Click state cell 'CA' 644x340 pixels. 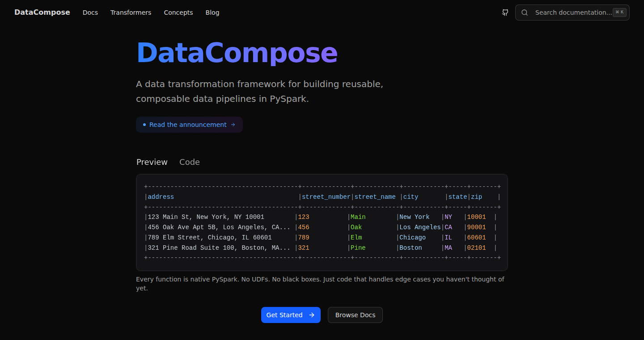(448, 227)
